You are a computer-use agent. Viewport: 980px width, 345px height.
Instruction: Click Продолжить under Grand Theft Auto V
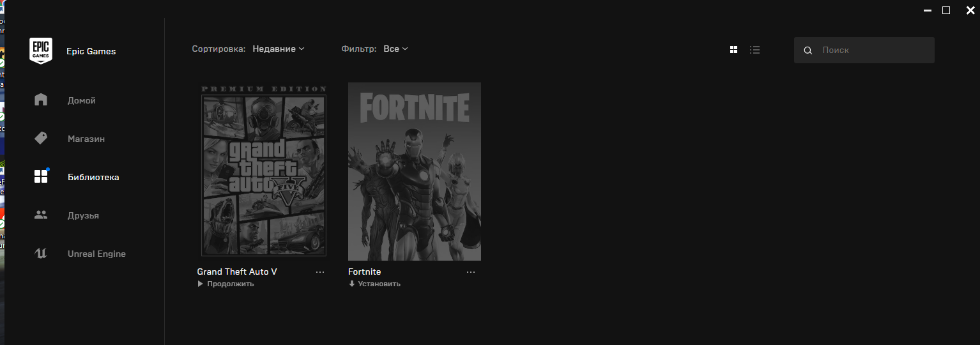(226, 284)
